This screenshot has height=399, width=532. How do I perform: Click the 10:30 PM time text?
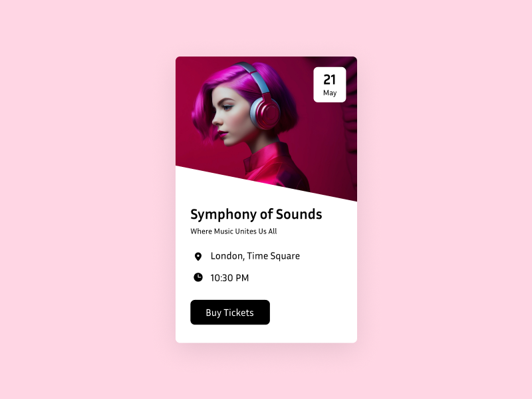click(229, 278)
